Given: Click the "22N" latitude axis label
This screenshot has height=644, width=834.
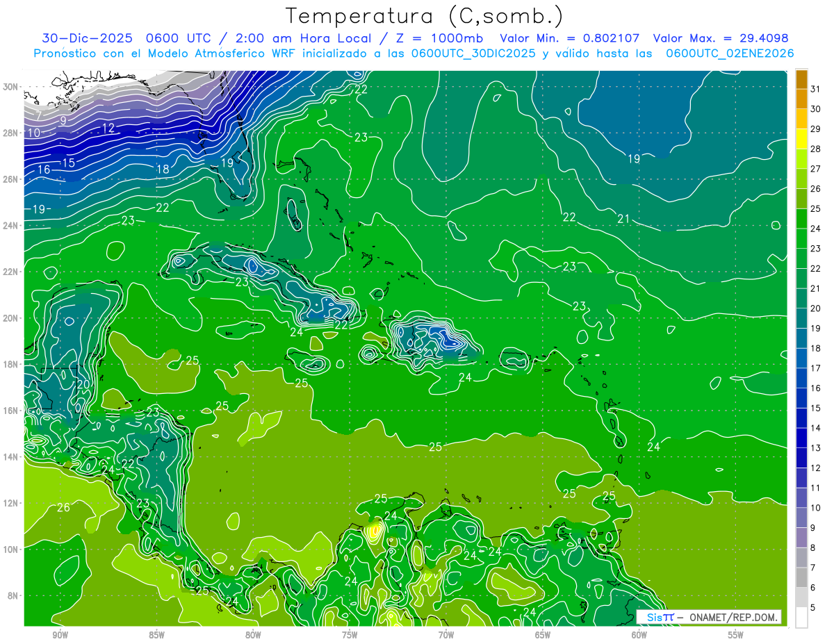Looking at the screenshot, I should point(11,272).
